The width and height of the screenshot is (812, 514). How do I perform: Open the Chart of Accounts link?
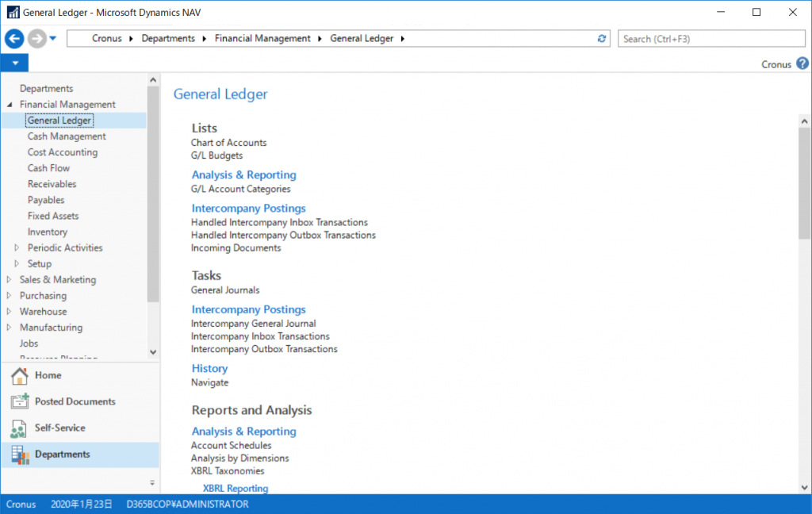[229, 143]
